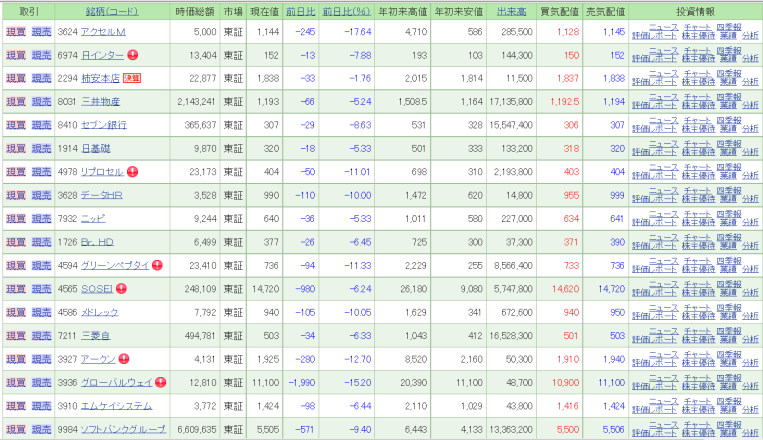Open the グローバルウェイ stock link
763x440 pixels.
click(x=117, y=383)
